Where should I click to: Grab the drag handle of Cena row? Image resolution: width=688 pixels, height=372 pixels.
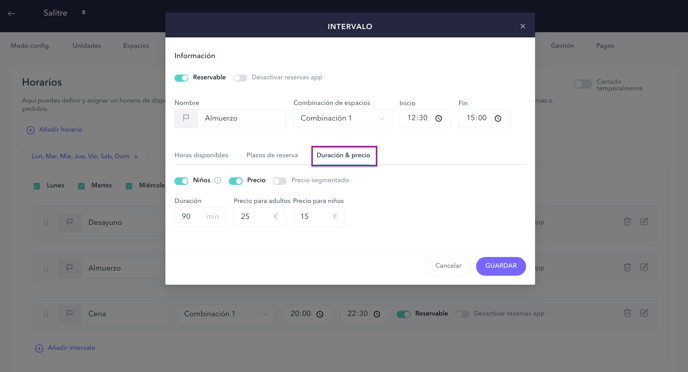(x=46, y=314)
